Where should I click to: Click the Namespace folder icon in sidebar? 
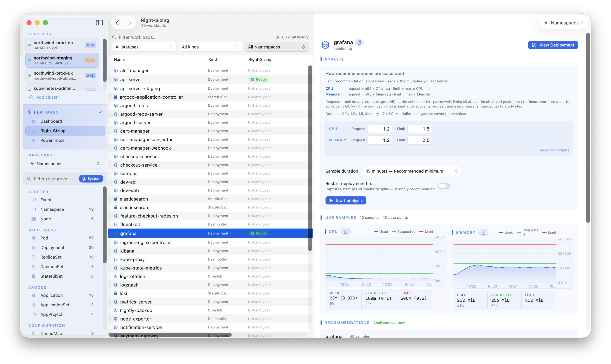point(34,209)
